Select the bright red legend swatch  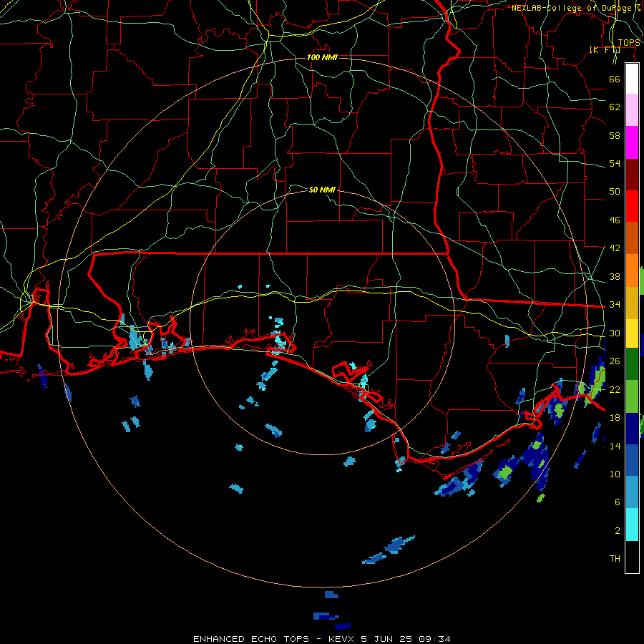[632, 206]
